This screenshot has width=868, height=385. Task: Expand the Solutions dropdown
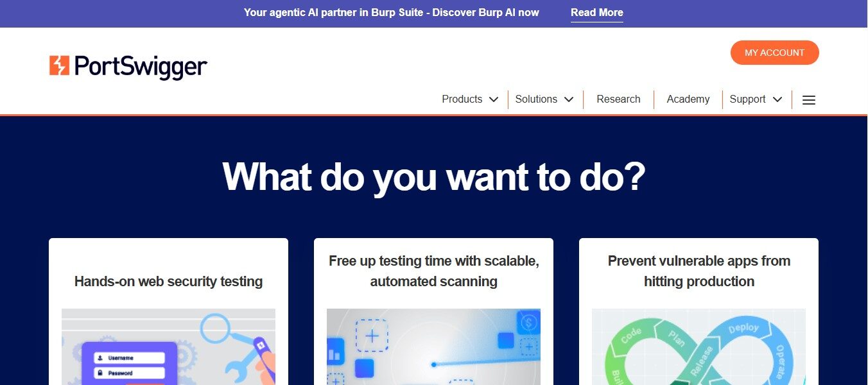(x=536, y=99)
